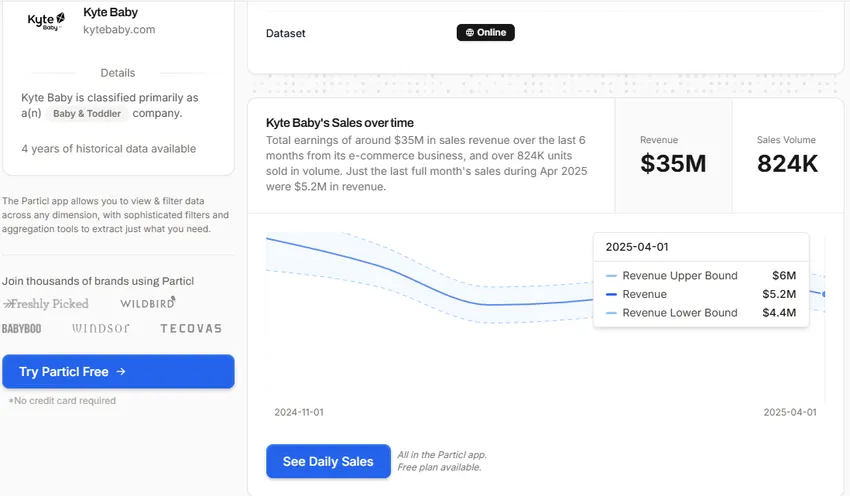Click the globe icon in Online badge
The image size is (850, 496).
[x=469, y=32]
